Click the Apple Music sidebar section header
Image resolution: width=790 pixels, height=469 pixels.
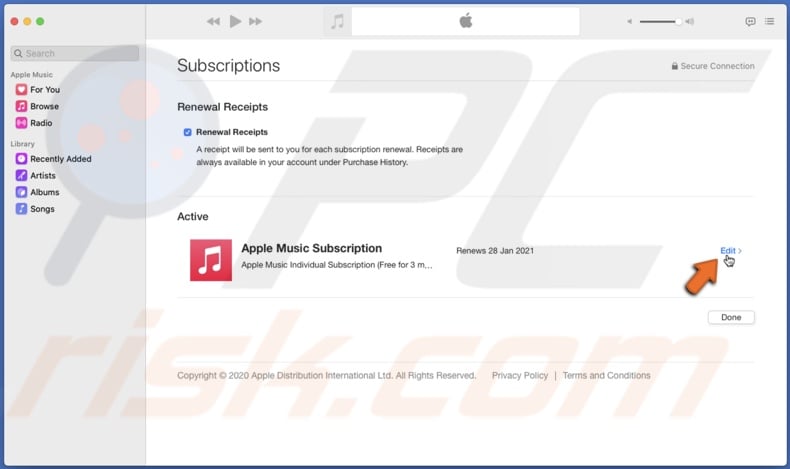point(31,75)
